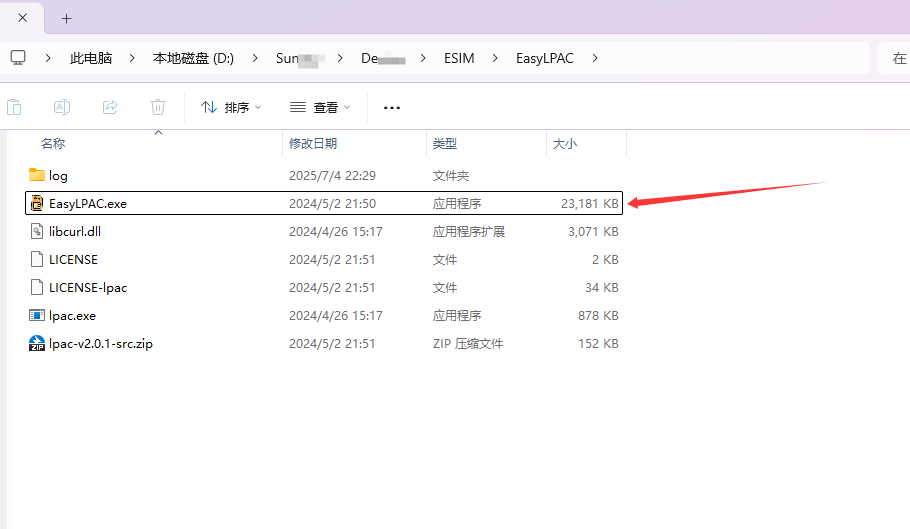Sort by the 大小 column header
The height and width of the screenshot is (529, 910).
pos(565,144)
